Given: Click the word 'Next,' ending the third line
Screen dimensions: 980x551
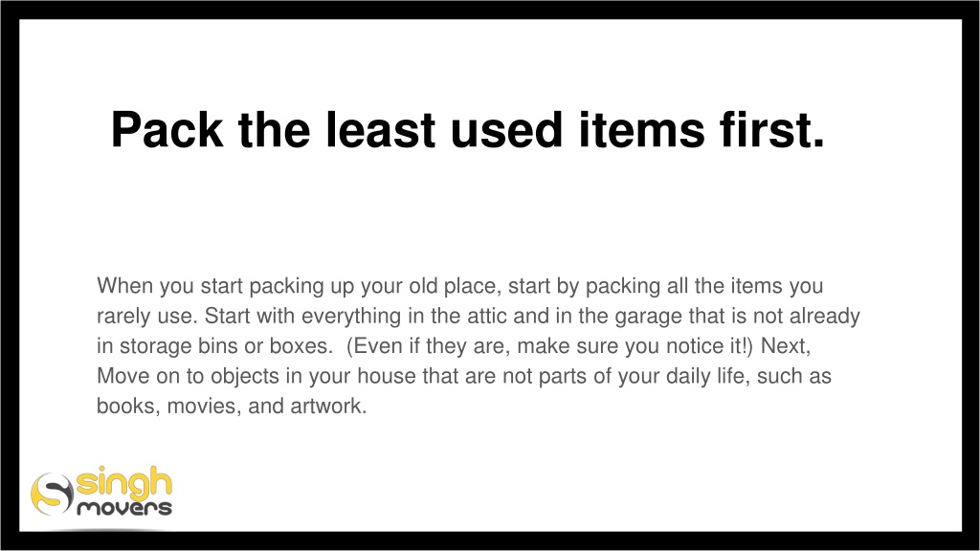Looking at the screenshot, I should [786, 345].
